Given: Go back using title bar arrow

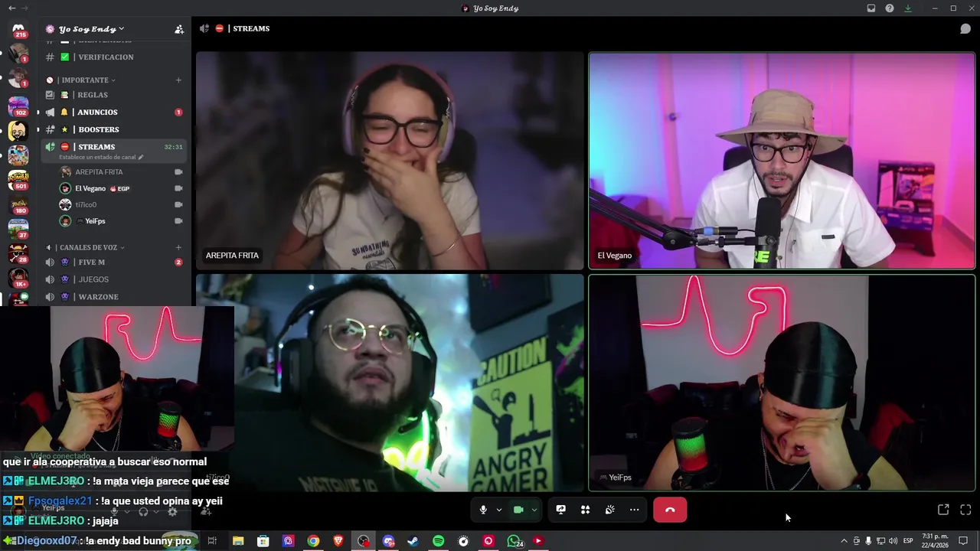Looking at the screenshot, I should [11, 8].
